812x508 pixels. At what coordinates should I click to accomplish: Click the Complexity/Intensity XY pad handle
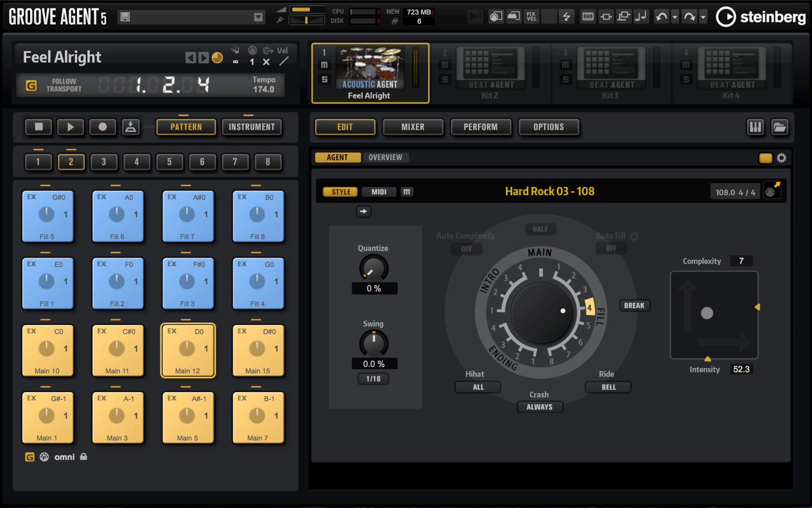pos(707,313)
